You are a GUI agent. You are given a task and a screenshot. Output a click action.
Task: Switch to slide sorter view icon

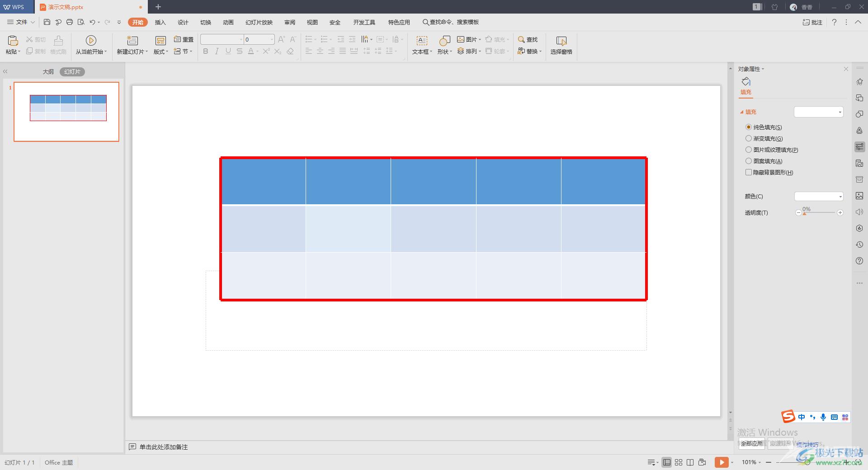coord(679,462)
